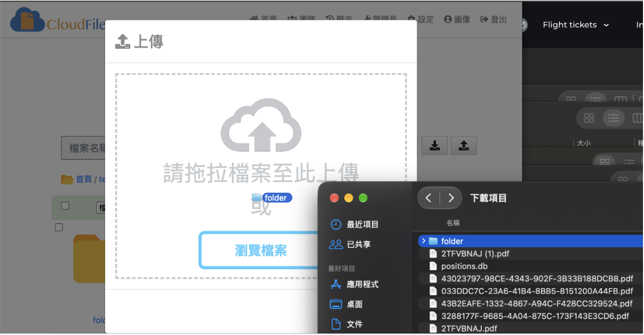The image size is (644, 335).
Task: Go back in the Finder window
Action: tap(429, 198)
